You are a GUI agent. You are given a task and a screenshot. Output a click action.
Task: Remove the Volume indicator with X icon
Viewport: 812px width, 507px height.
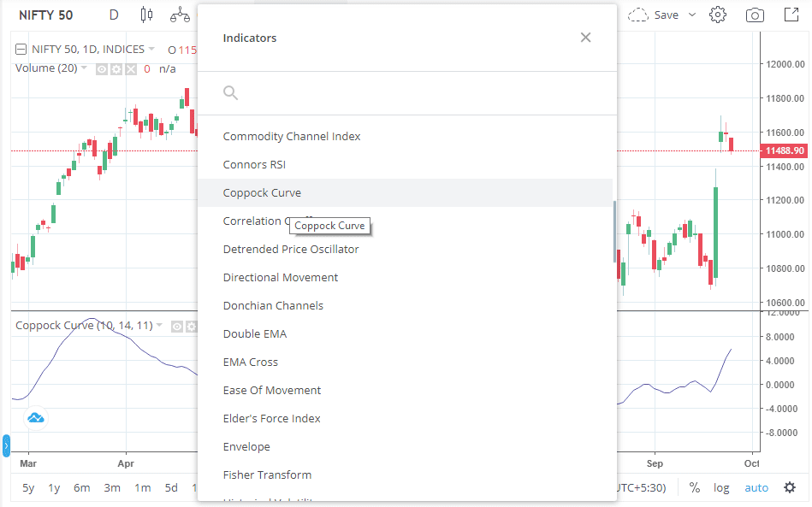tap(131, 69)
